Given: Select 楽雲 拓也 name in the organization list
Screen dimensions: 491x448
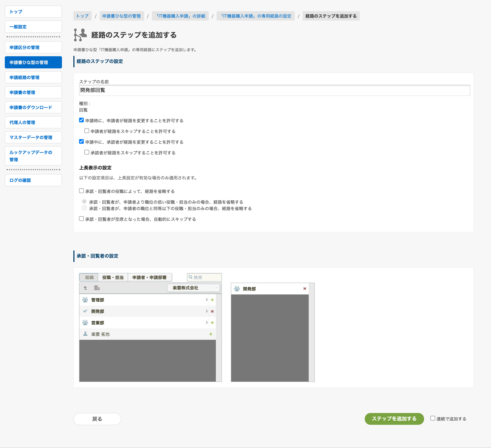Looking at the screenshot, I should click(100, 334).
